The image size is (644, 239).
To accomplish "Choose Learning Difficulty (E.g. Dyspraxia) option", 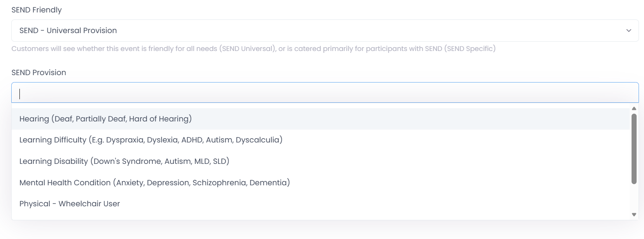I will tap(320, 140).
